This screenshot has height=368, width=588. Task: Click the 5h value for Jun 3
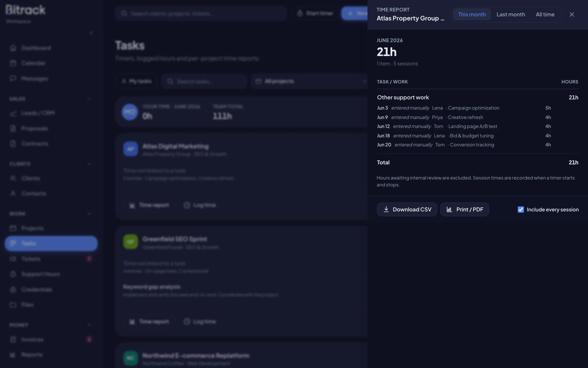pos(548,108)
